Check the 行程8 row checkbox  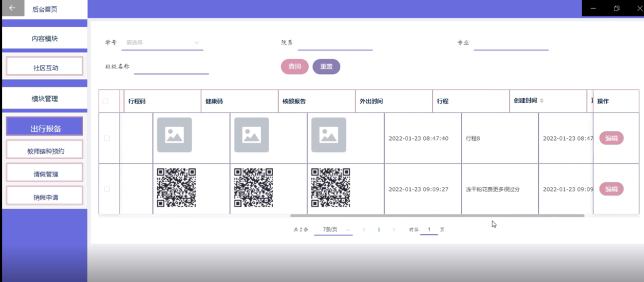[107, 139]
